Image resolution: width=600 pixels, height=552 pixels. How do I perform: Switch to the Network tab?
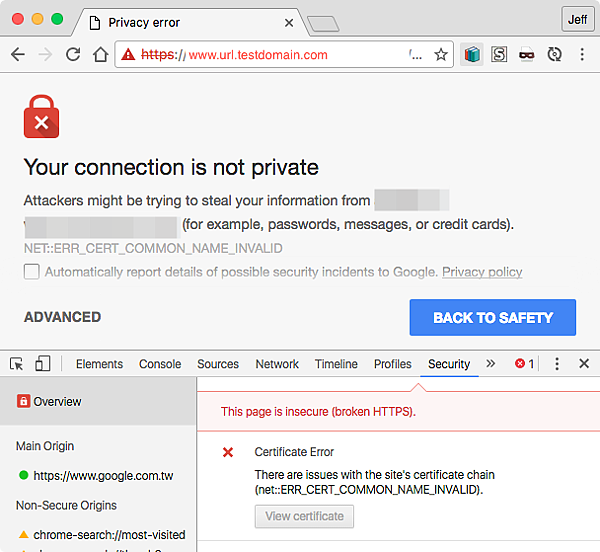(x=277, y=364)
